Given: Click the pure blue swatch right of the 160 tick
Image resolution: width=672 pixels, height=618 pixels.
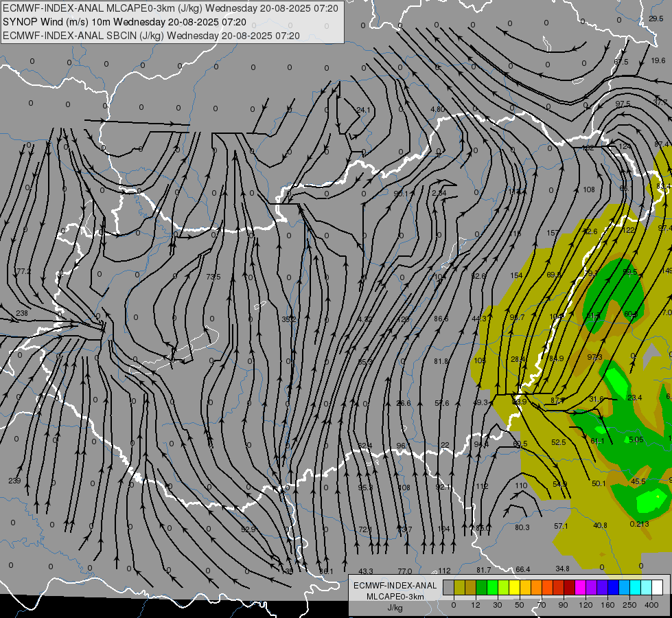Looking at the screenshot, I should point(613,587).
